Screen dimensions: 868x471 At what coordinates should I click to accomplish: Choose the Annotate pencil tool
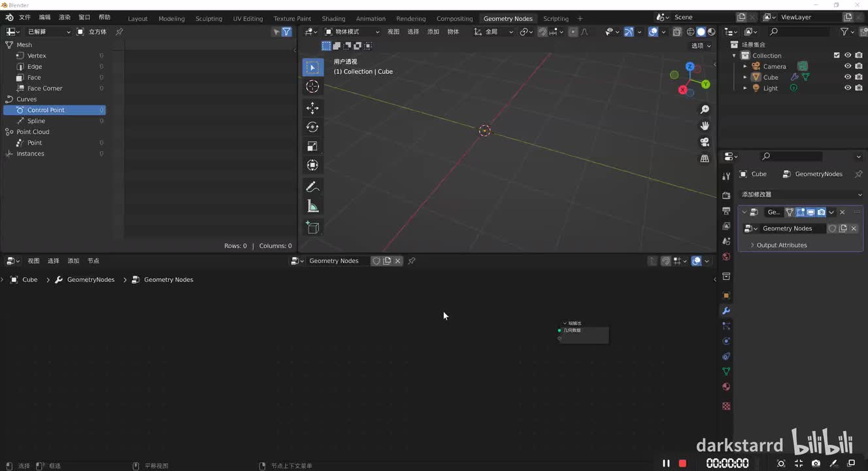pyautogui.click(x=312, y=187)
